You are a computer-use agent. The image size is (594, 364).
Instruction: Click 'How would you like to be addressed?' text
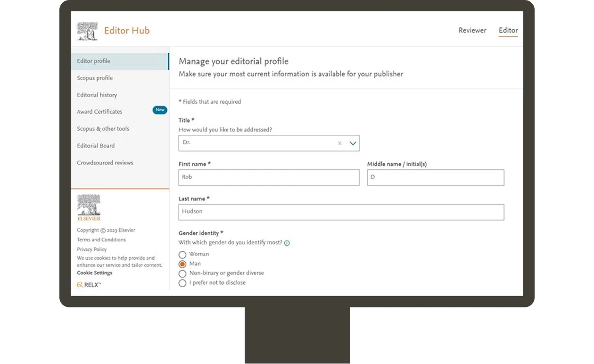225,130
